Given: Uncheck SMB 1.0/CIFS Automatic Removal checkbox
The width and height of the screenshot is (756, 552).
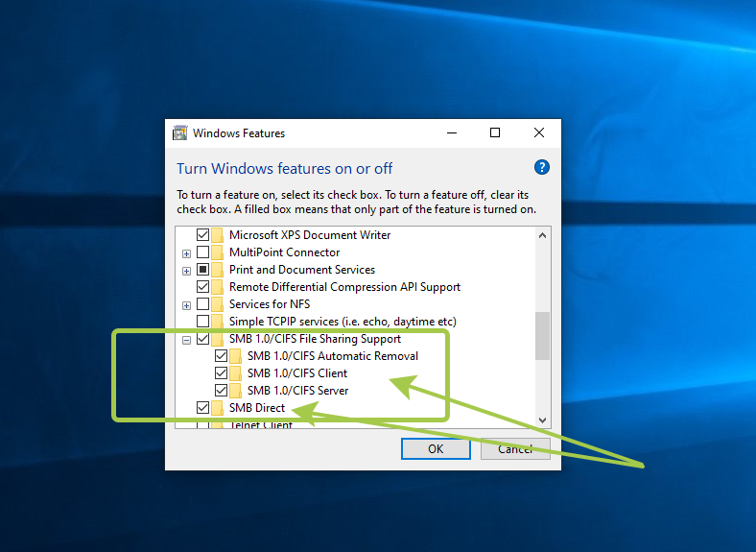Looking at the screenshot, I should (x=222, y=356).
